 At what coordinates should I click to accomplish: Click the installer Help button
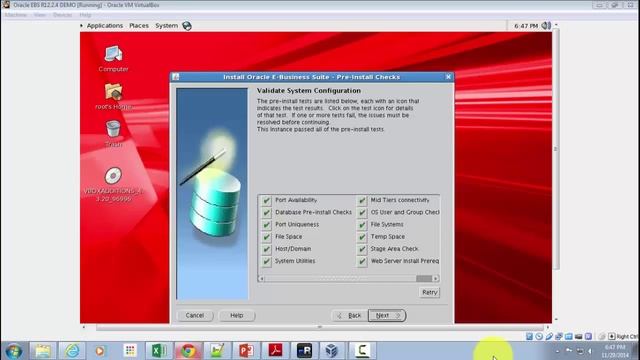tap(237, 316)
